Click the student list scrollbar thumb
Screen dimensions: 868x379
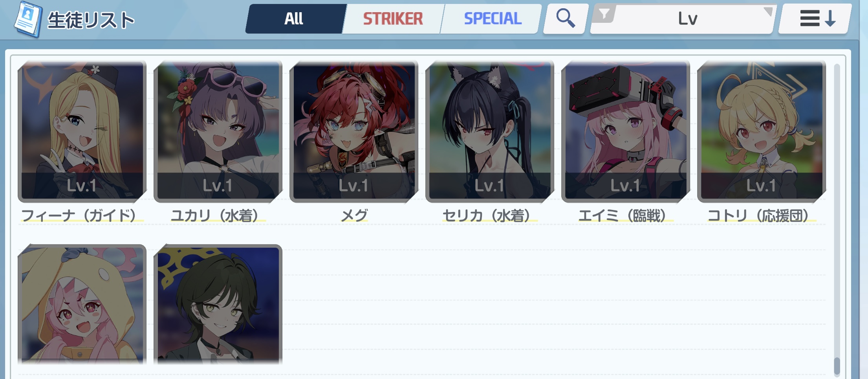pyautogui.click(x=837, y=366)
